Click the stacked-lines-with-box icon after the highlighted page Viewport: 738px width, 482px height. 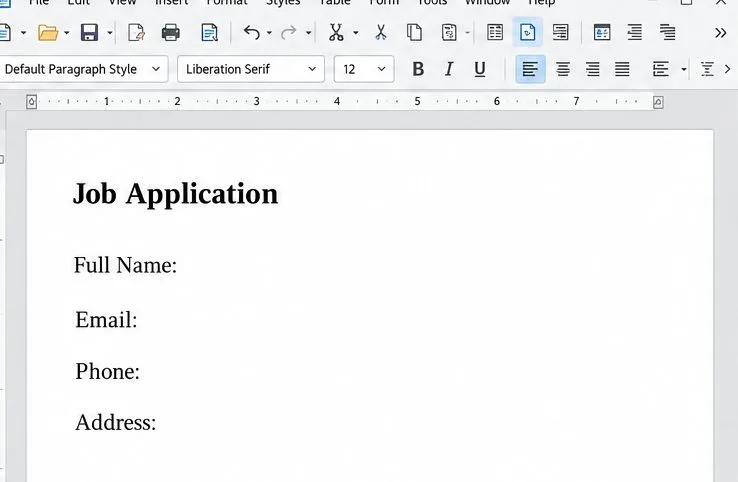click(561, 32)
